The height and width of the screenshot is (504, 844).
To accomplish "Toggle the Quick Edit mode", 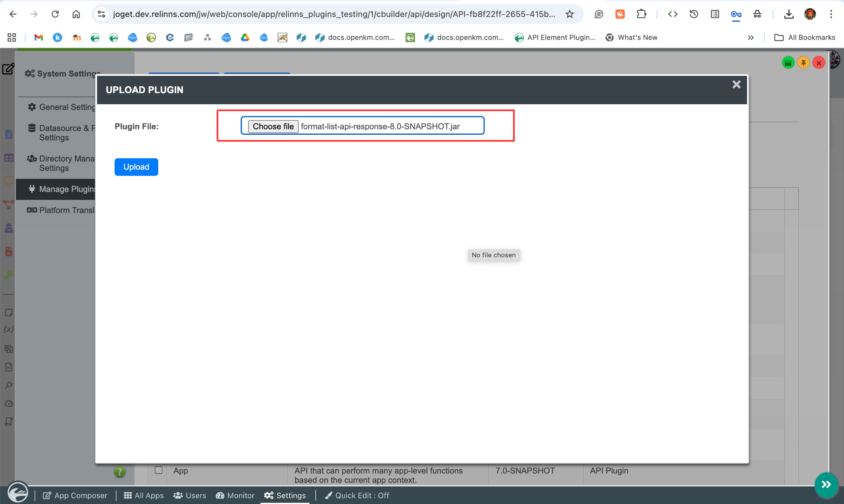I will coord(357,495).
